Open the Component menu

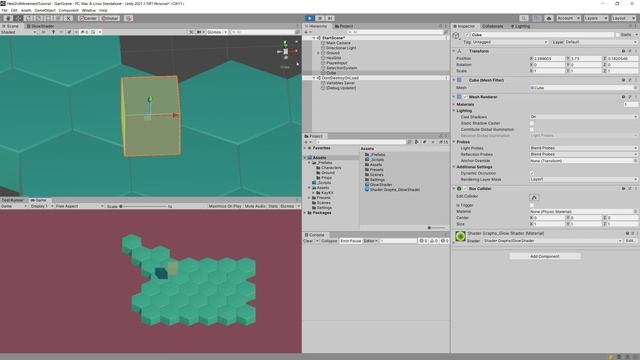pos(69,10)
